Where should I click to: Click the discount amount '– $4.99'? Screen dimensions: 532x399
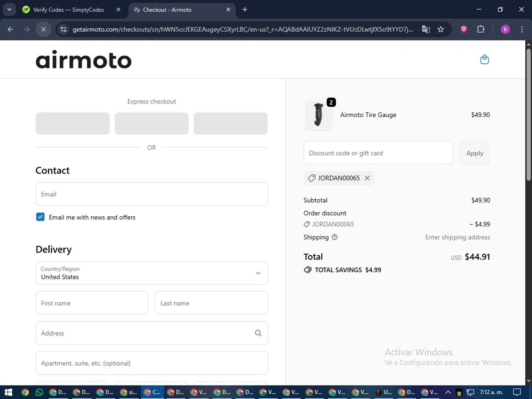tap(480, 224)
